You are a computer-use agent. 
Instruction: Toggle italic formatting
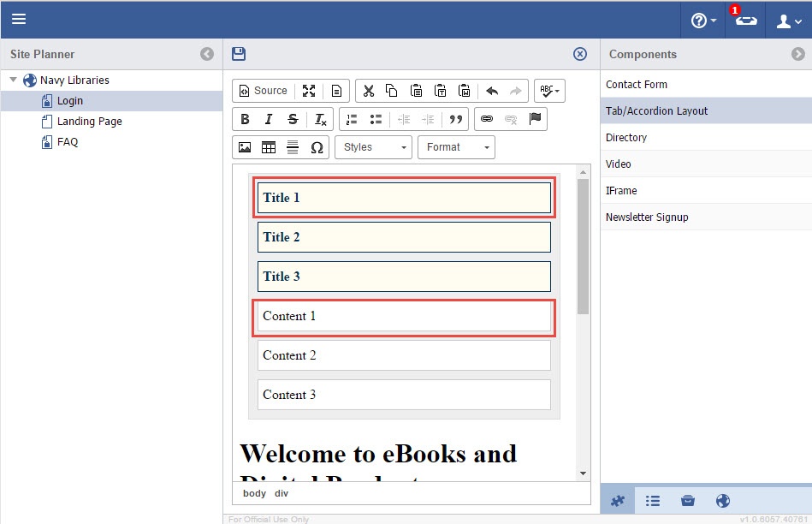269,119
